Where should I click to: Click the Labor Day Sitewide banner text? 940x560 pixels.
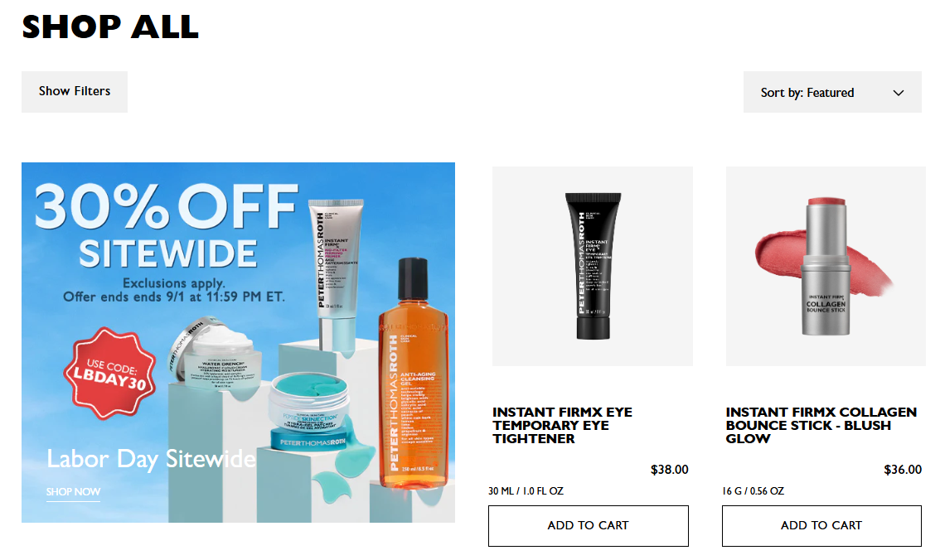pyautogui.click(x=151, y=459)
